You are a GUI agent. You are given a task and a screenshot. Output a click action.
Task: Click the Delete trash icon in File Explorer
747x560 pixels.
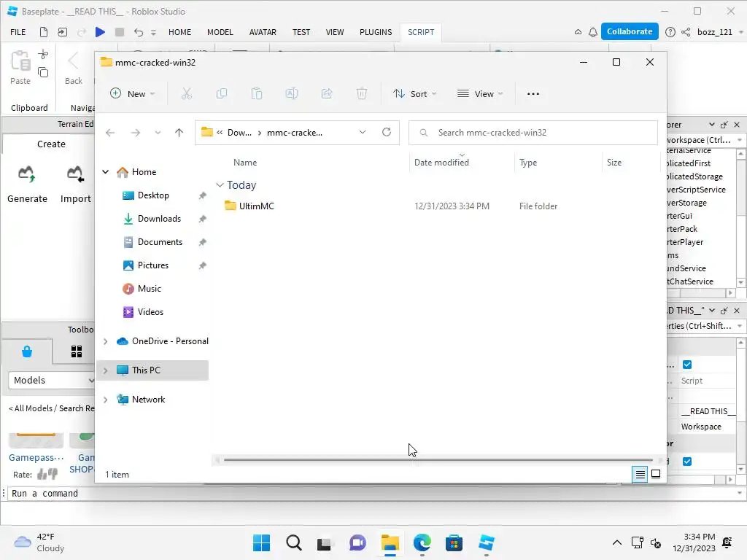[362, 94]
